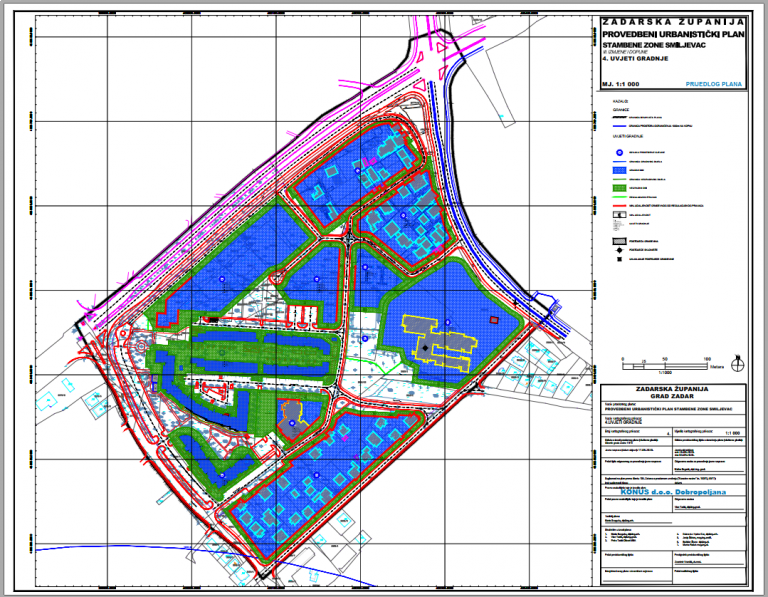768x597 pixels.
Task: Click the north arrow compass symbol
Action: (737, 358)
